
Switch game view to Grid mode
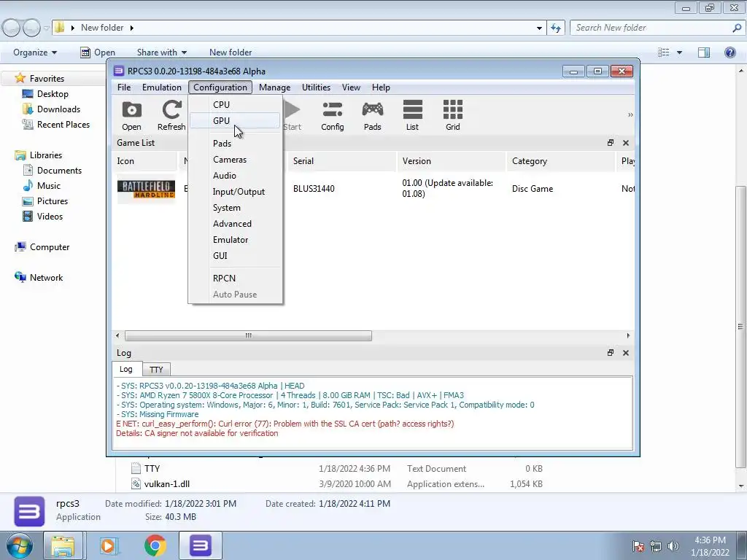(452, 115)
